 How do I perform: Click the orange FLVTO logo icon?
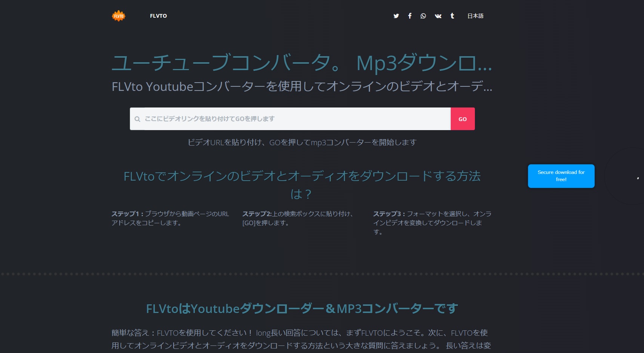tap(119, 16)
